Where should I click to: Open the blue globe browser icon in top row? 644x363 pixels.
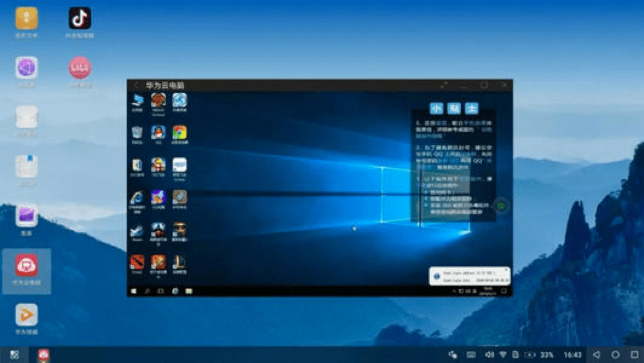click(x=180, y=100)
